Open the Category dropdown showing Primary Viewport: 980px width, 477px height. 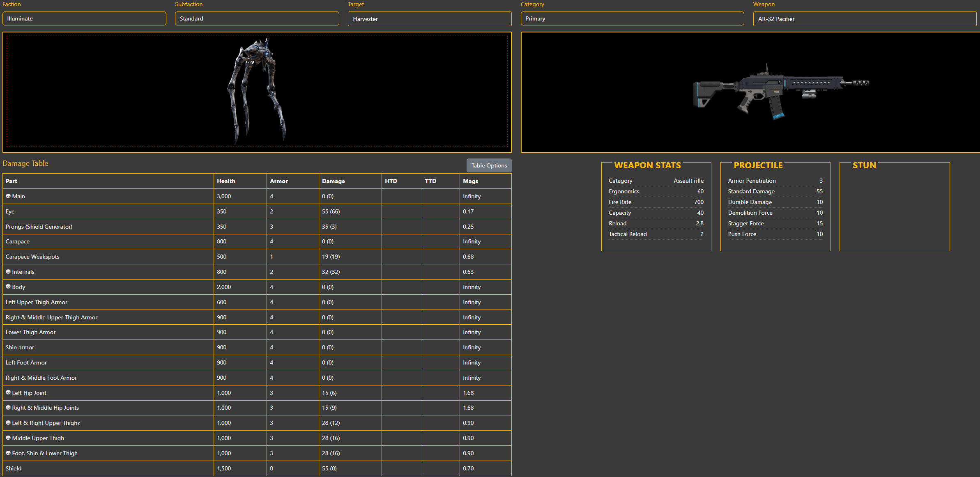[x=632, y=18]
